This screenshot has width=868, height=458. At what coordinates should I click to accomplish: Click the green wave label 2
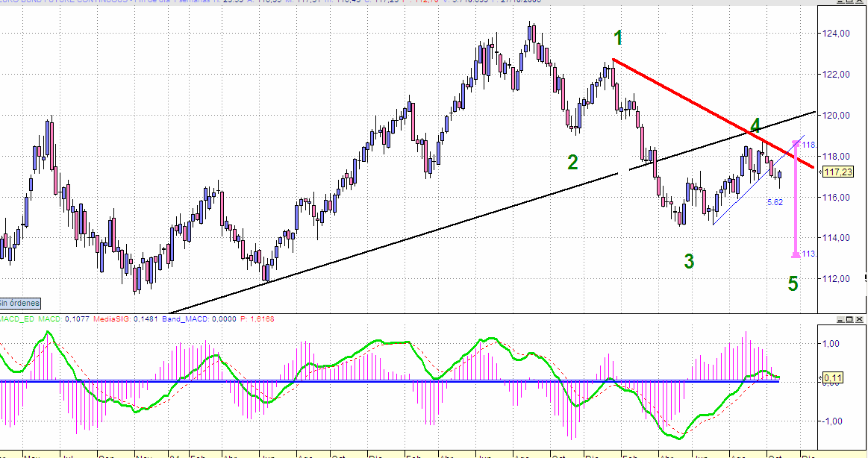tap(572, 162)
